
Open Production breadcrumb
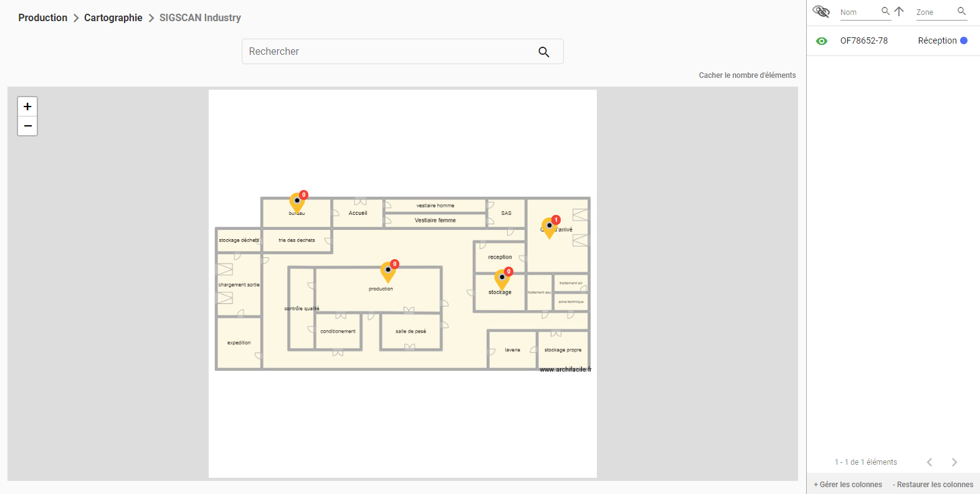43,17
